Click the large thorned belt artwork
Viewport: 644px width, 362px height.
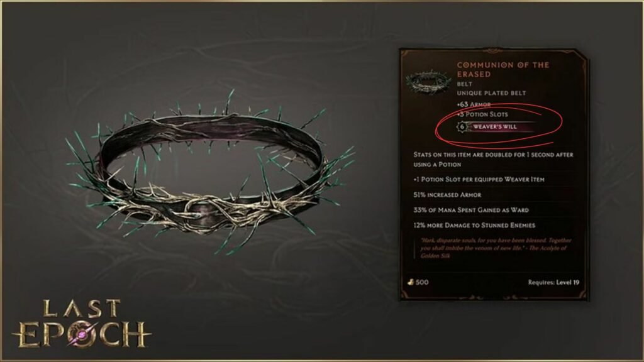coord(210,175)
